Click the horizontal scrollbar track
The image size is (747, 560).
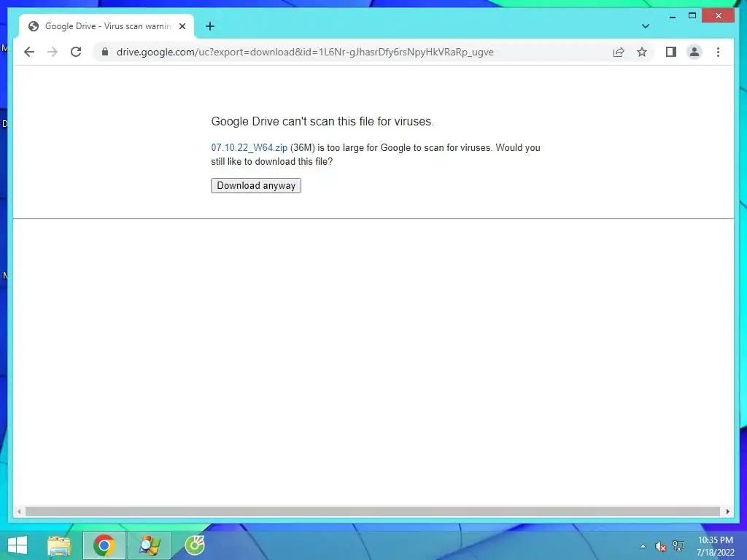373,511
